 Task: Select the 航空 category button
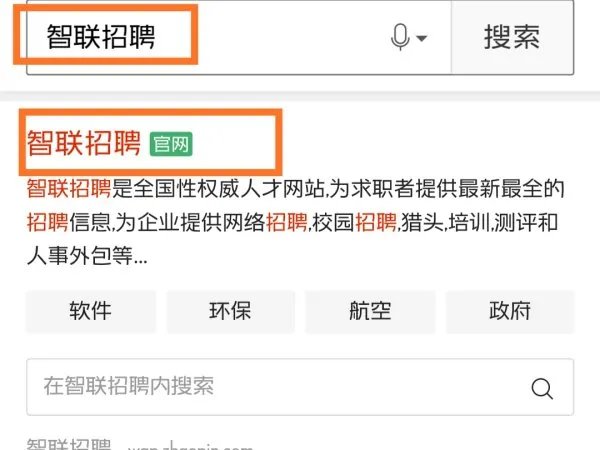pyautogui.click(x=370, y=311)
